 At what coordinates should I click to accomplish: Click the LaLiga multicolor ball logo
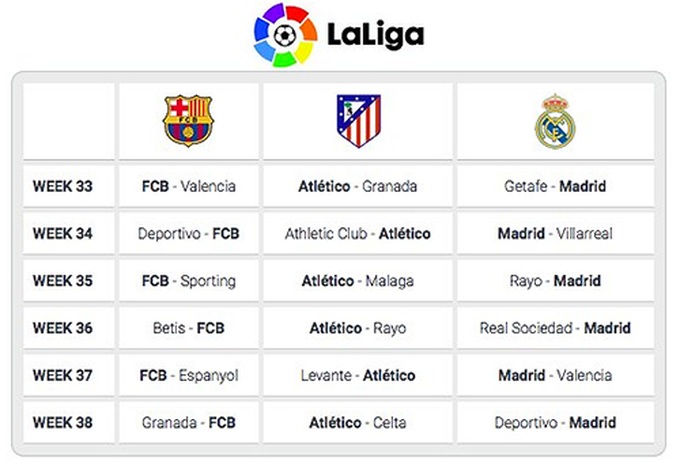pos(285,35)
